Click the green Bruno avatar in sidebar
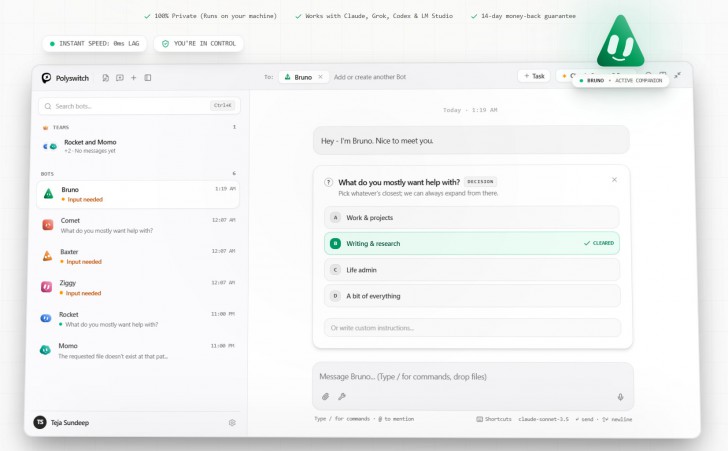This screenshot has height=451, width=728. tap(48, 194)
